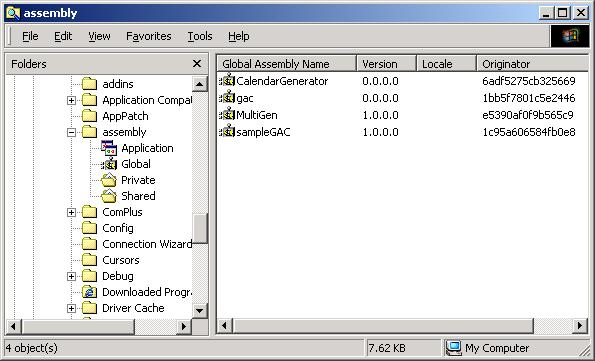
Task: Click the gac assembly icon
Action: point(227,98)
